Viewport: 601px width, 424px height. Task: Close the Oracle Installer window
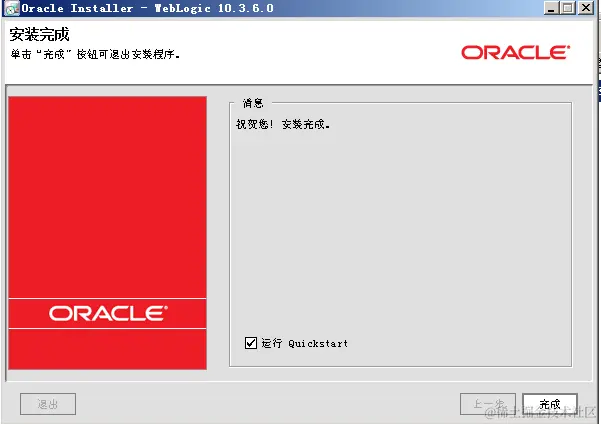[586, 8]
